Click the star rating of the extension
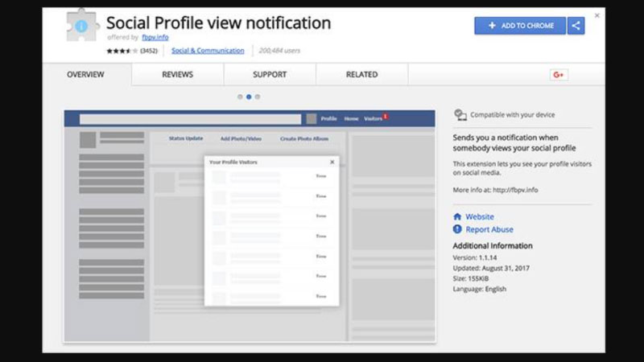The height and width of the screenshot is (362, 644). (122, 51)
